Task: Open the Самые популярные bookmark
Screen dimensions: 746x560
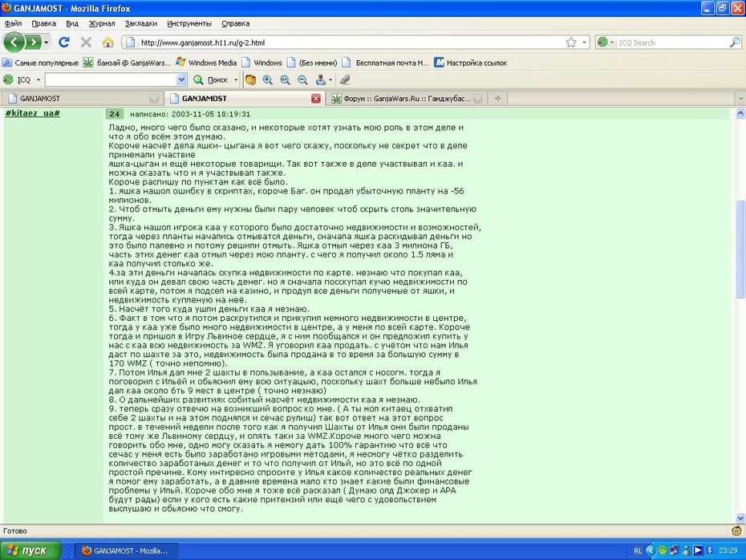Action: pos(40,63)
